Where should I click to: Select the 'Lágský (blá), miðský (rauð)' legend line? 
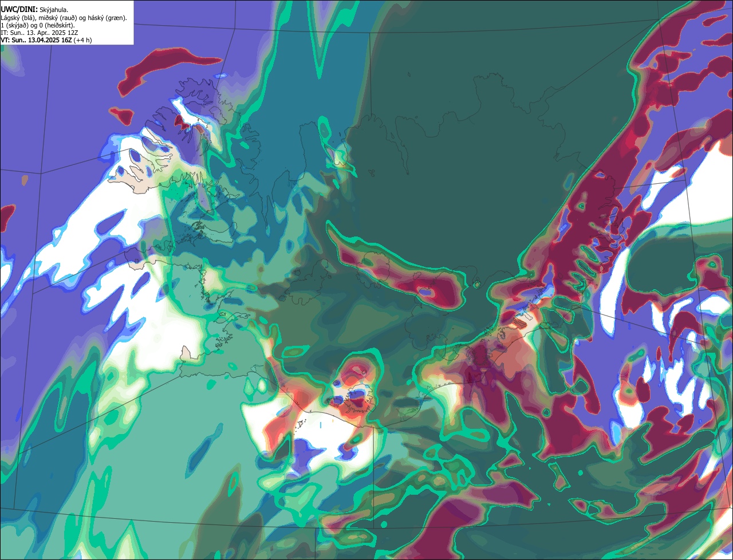click(x=64, y=17)
